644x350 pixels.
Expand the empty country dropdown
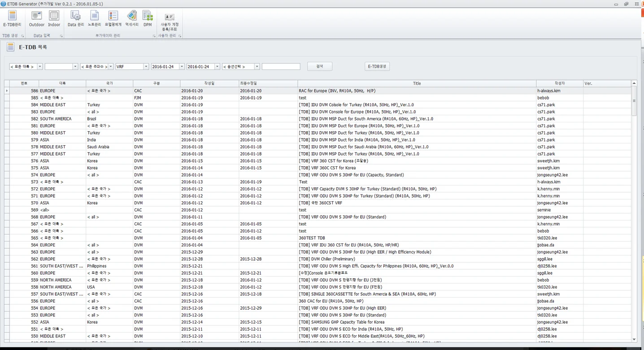point(75,66)
